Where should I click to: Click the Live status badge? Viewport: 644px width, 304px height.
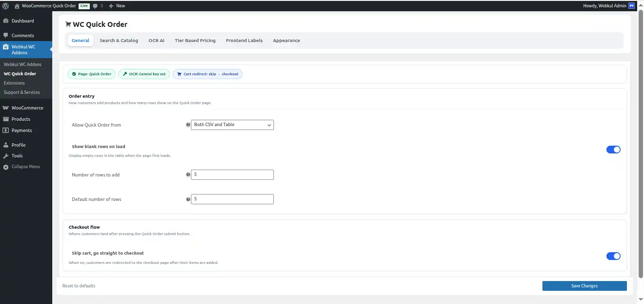(83, 6)
